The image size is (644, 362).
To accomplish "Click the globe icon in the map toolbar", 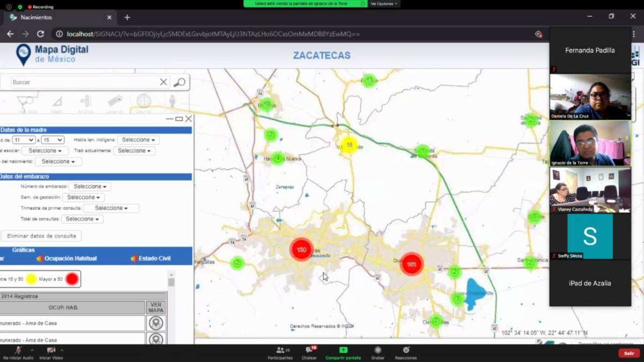I will coord(143,101).
